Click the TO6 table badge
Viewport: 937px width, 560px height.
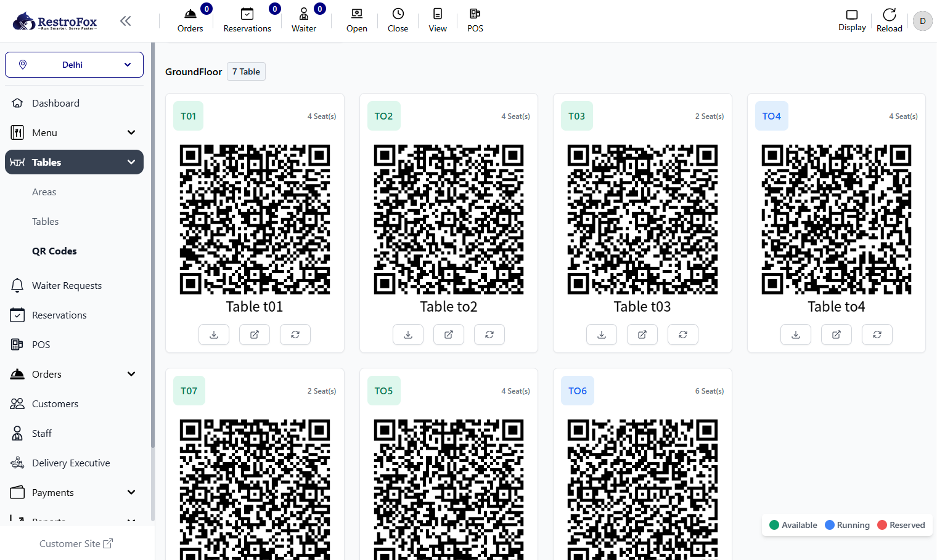(578, 391)
